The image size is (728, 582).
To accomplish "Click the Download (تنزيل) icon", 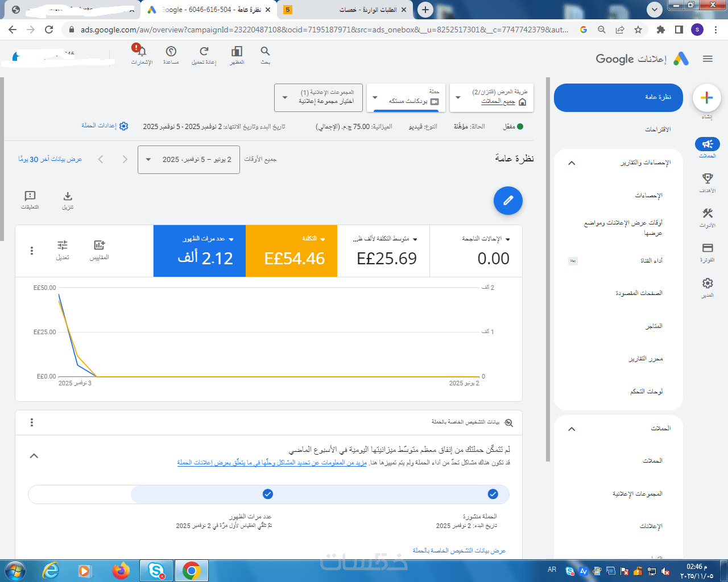I will [x=68, y=197].
